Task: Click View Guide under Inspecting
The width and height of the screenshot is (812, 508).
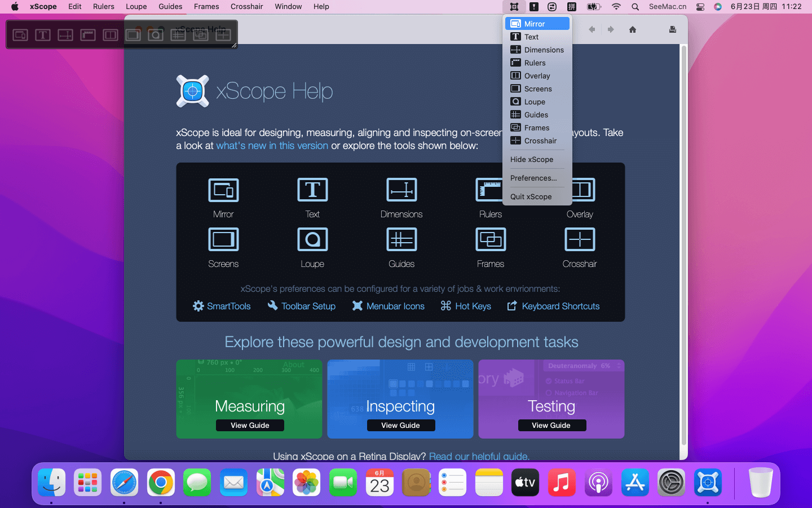Action: point(401,426)
